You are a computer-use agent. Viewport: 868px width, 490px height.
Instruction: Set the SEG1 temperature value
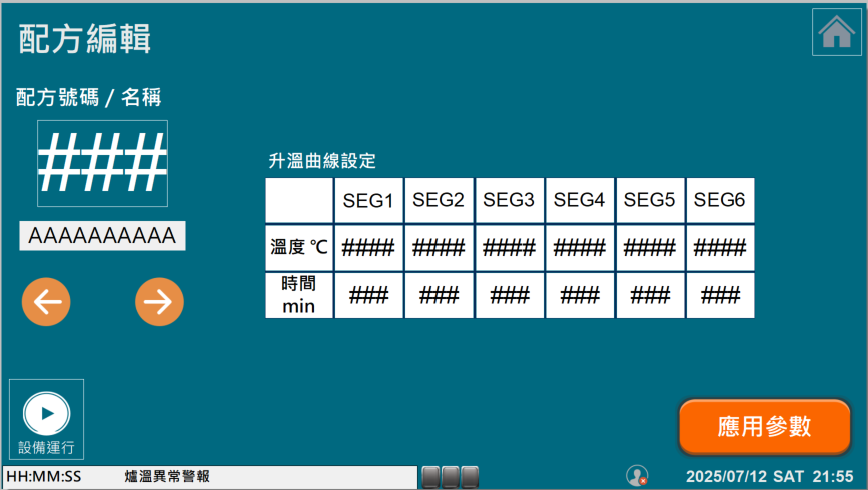(x=368, y=248)
